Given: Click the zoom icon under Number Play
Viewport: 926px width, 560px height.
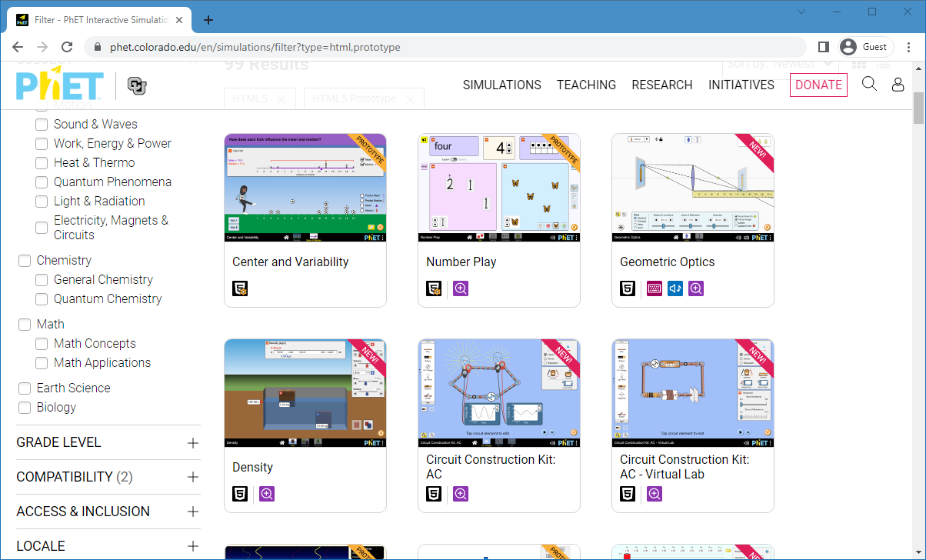Looking at the screenshot, I should [461, 288].
